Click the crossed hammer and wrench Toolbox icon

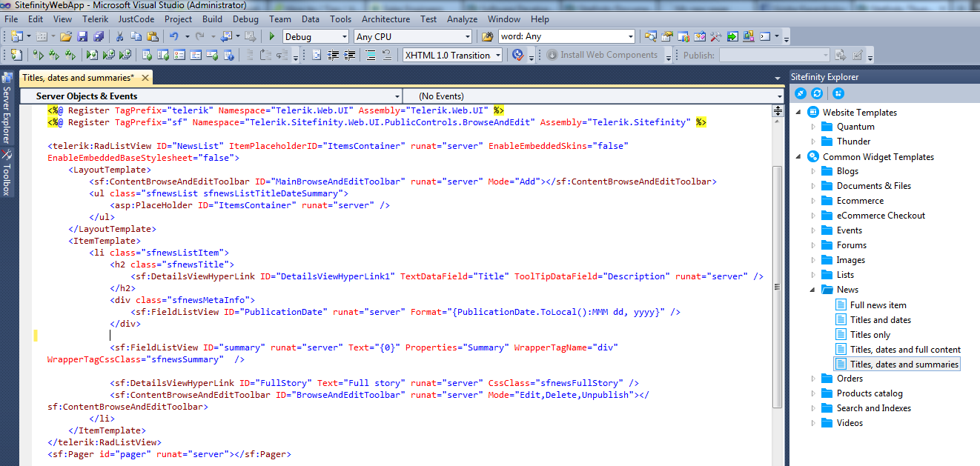pyautogui.click(x=716, y=36)
